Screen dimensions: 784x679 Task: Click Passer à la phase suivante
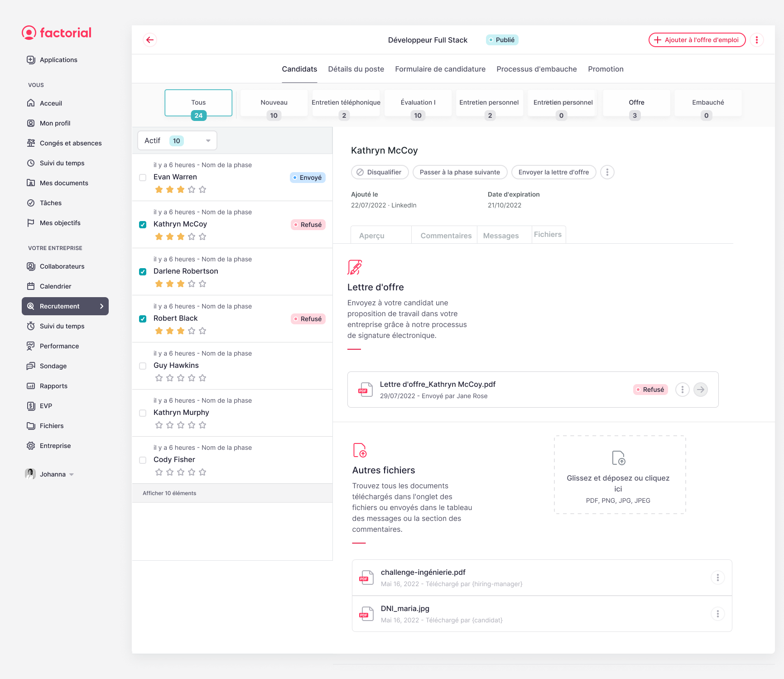tap(460, 172)
